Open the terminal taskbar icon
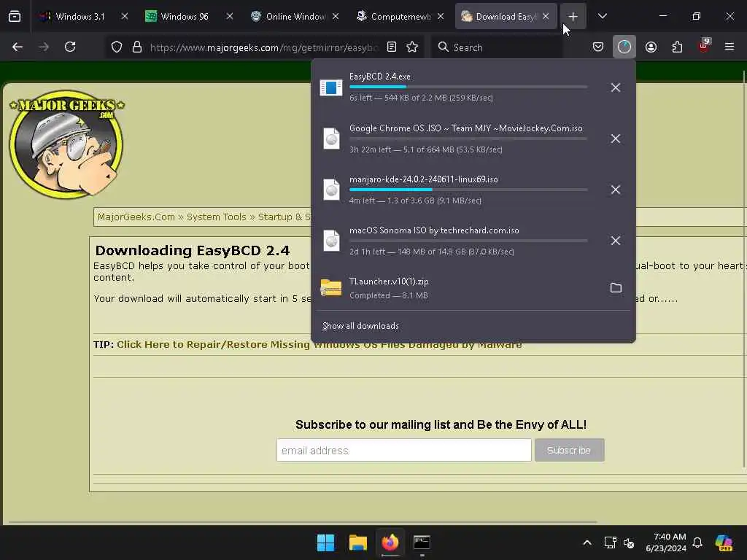The height and width of the screenshot is (560, 747). pos(422,542)
